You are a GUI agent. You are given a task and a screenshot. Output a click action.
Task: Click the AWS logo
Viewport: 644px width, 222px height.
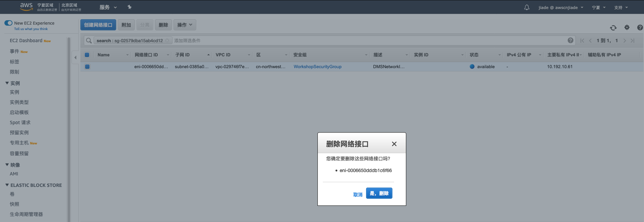point(26,6)
